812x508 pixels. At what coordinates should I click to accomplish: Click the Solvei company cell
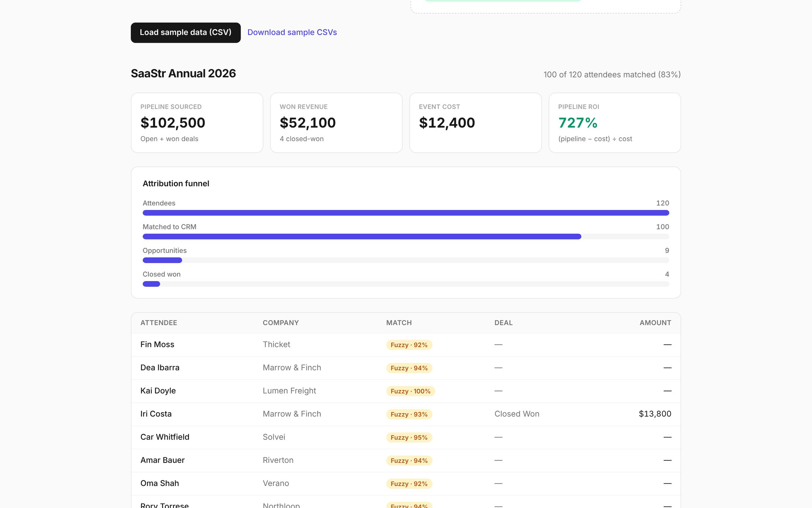coord(274,437)
